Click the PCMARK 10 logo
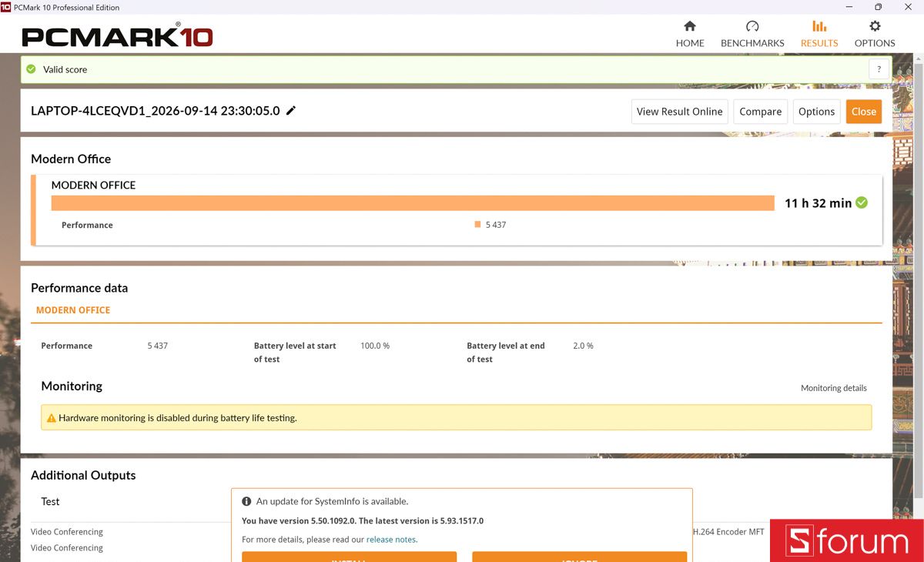The height and width of the screenshot is (562, 924). (117, 35)
